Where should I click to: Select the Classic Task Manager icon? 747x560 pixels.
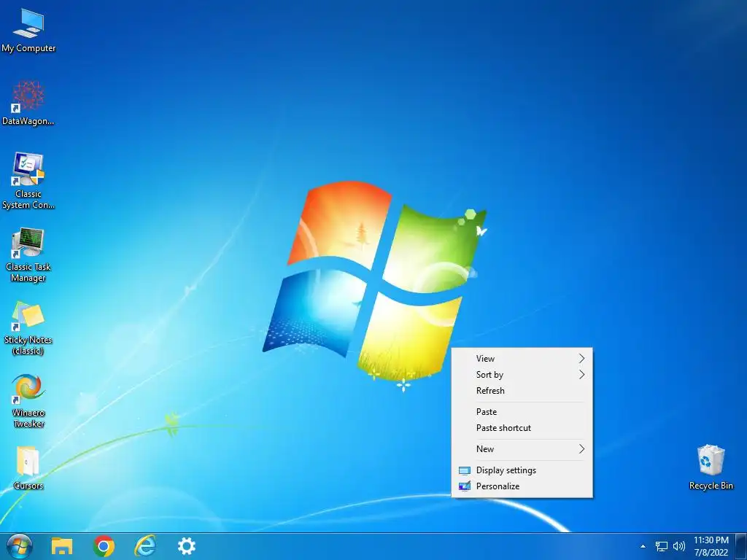(28, 255)
